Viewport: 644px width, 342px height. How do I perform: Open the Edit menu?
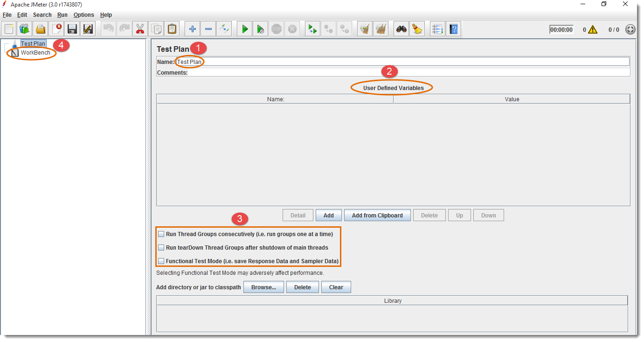(x=22, y=15)
